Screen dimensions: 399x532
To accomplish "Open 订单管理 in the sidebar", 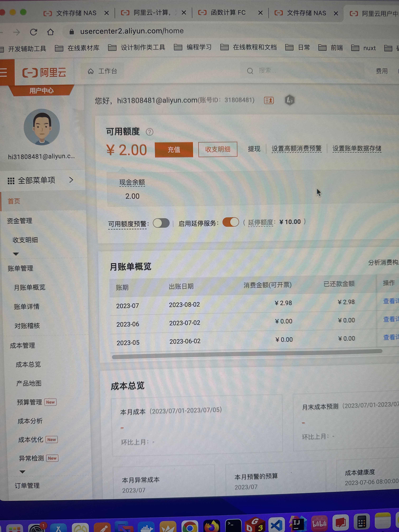I will 27,486.
